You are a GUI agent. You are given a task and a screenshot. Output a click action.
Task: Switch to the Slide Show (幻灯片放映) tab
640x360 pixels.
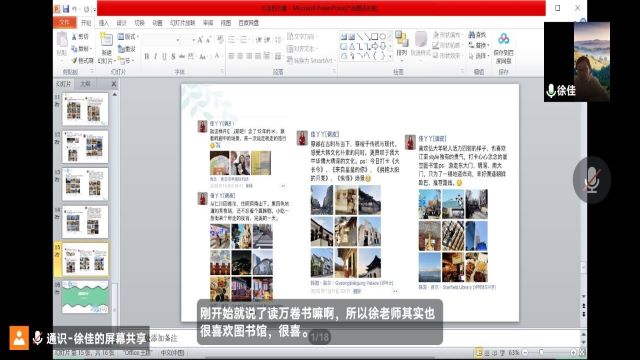[x=182, y=23]
